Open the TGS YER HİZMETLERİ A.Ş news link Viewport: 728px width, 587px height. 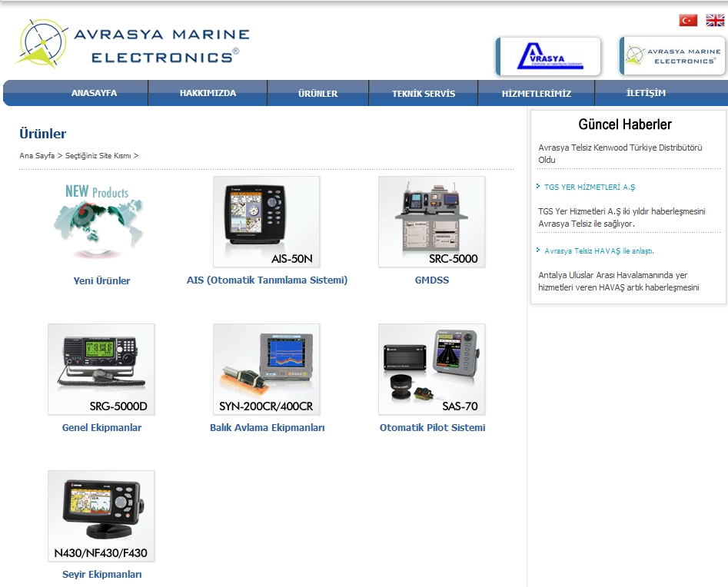point(590,187)
